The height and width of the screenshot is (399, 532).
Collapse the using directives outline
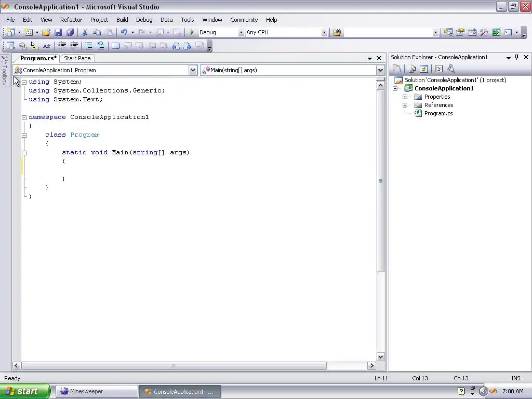tap(24, 82)
